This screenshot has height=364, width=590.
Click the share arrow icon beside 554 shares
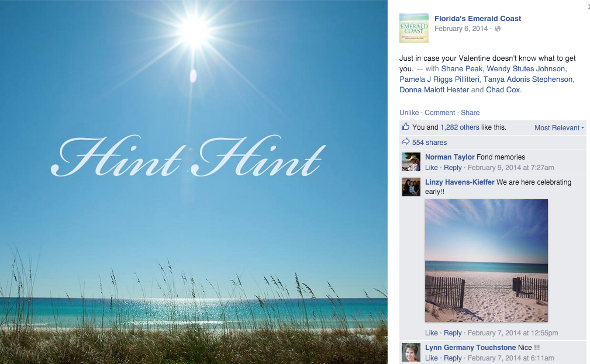(x=405, y=142)
